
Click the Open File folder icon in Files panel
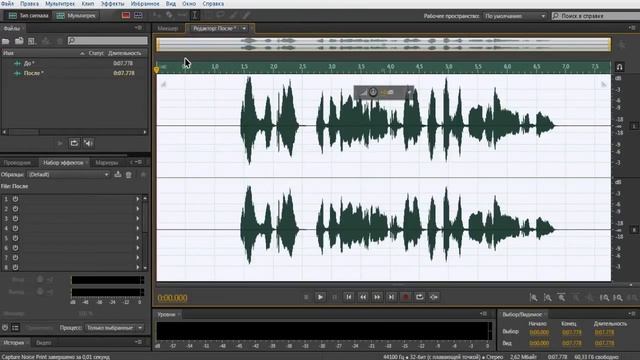[x=6, y=41]
